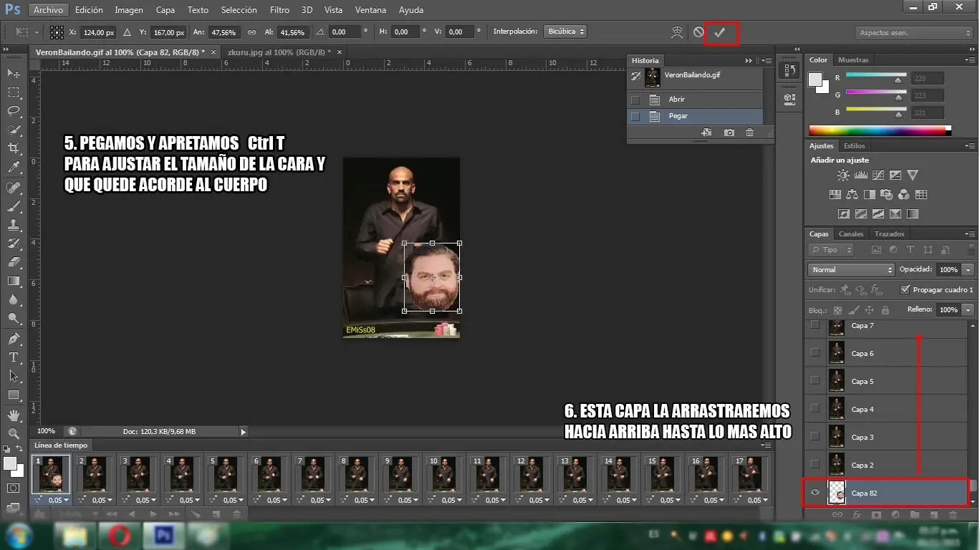Screen dimensions: 980x550
Task: Open the Tipo layer filter dropdown
Action: tap(831, 249)
